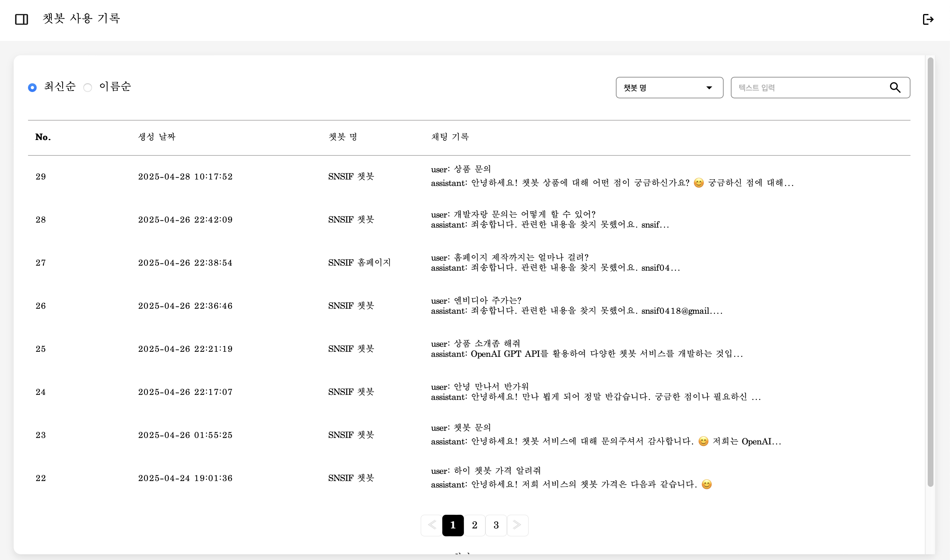Image resolution: width=950 pixels, height=560 pixels.
Task: Open the 챗봇 명 filter dropdown
Action: [x=669, y=88]
